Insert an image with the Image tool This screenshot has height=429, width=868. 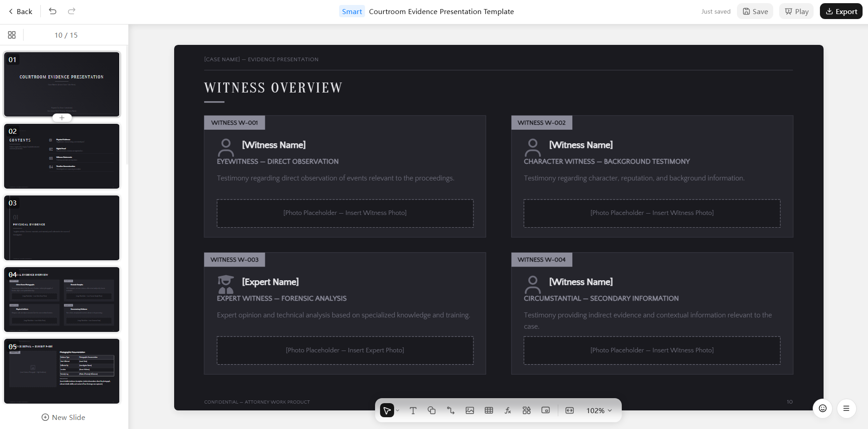[x=470, y=410]
